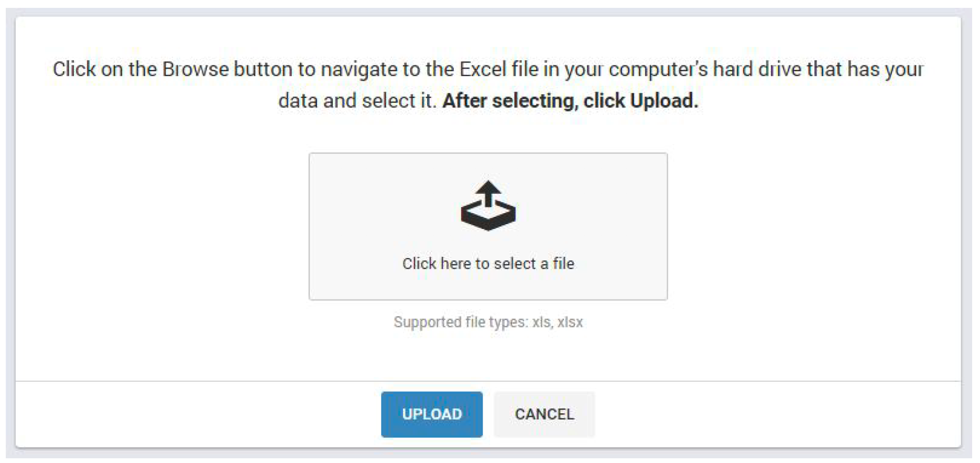Click "xls," the first supported file type
The width and height of the screenshot is (980, 463).
542,322
